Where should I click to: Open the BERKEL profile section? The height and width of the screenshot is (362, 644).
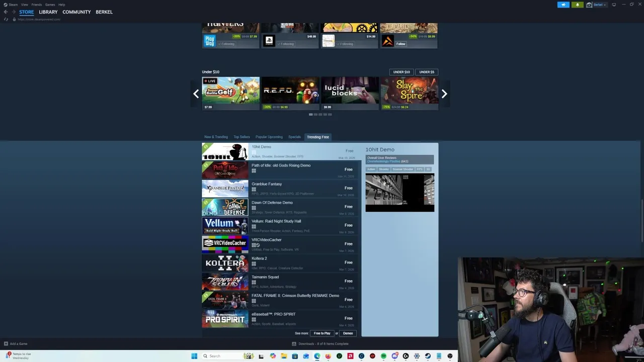tap(104, 12)
